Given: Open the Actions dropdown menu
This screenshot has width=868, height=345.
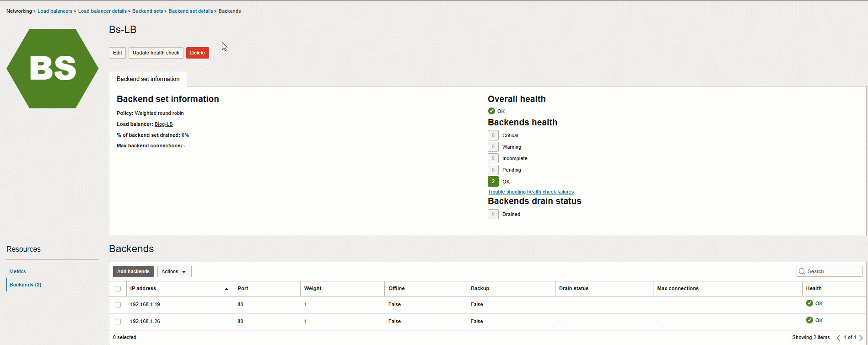Looking at the screenshot, I should 174,272.
